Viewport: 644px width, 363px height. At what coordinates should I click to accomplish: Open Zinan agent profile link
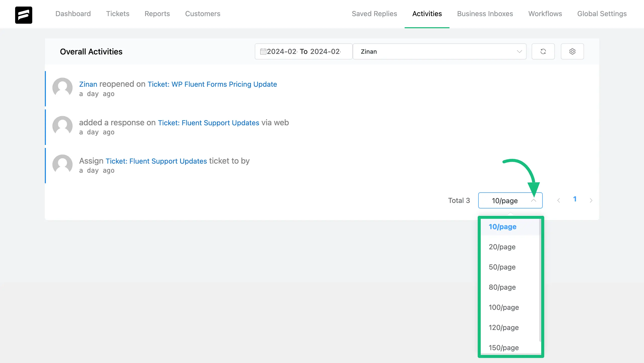pyautogui.click(x=88, y=84)
